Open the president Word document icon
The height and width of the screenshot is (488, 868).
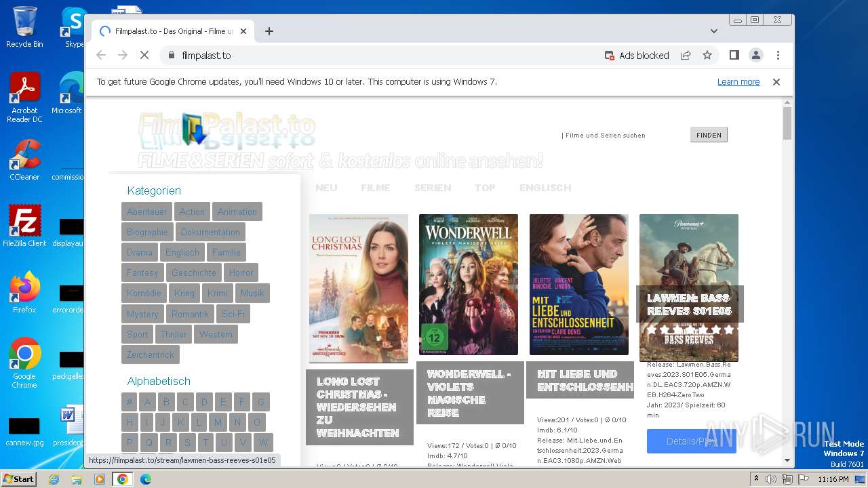click(70, 426)
